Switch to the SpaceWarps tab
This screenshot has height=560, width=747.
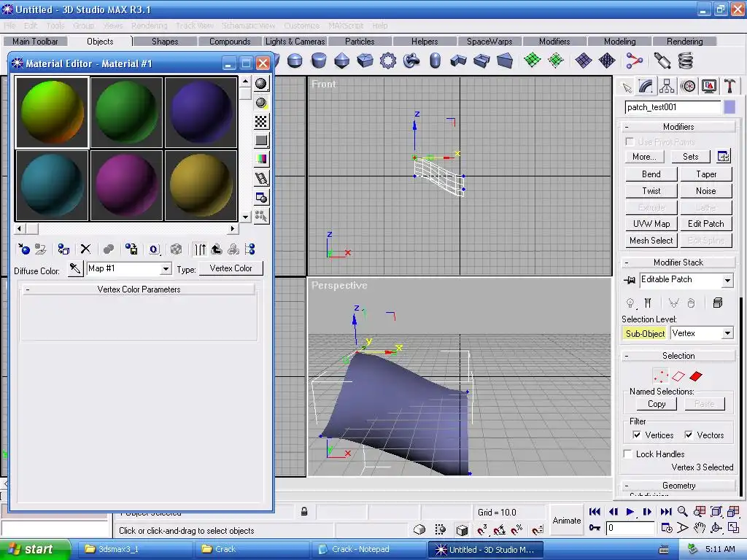click(489, 42)
